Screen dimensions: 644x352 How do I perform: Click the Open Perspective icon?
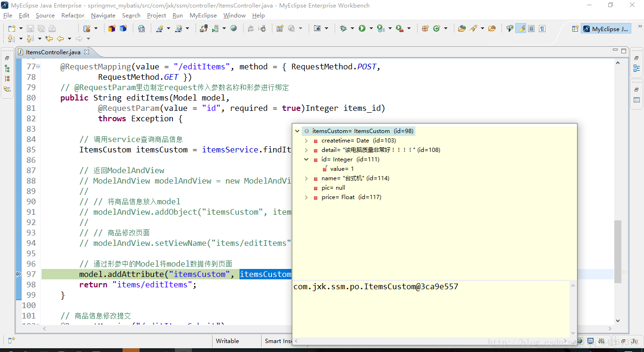pyautogui.click(x=575, y=29)
